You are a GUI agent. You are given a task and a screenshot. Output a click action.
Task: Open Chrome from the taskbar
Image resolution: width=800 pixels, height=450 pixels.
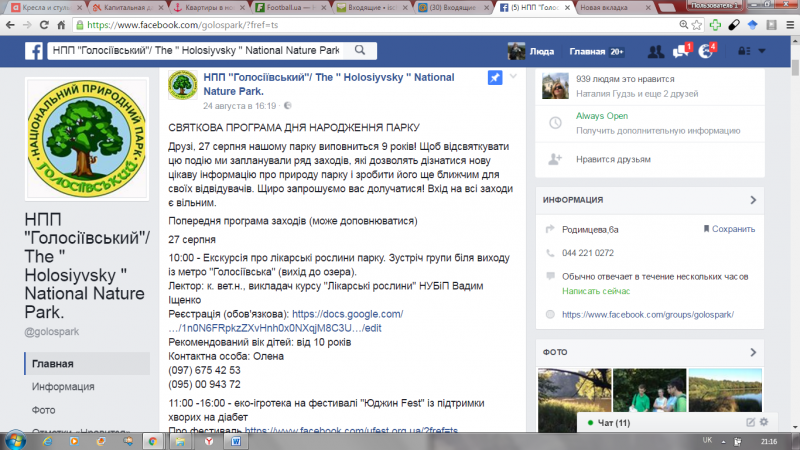[153, 441]
